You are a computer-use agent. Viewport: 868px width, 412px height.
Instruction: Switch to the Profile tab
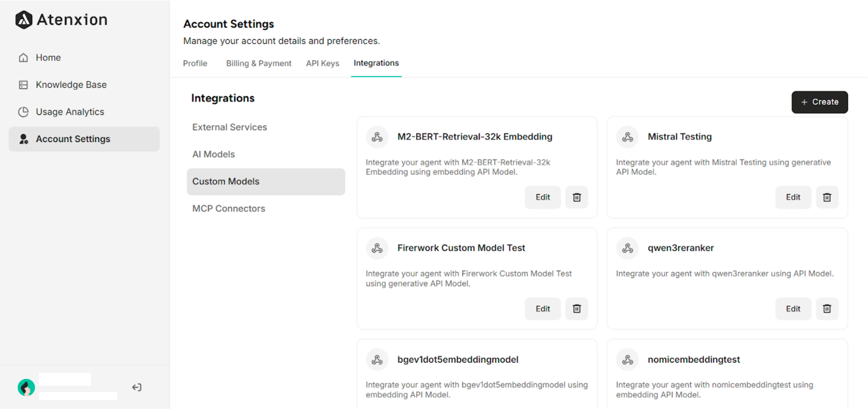(195, 63)
